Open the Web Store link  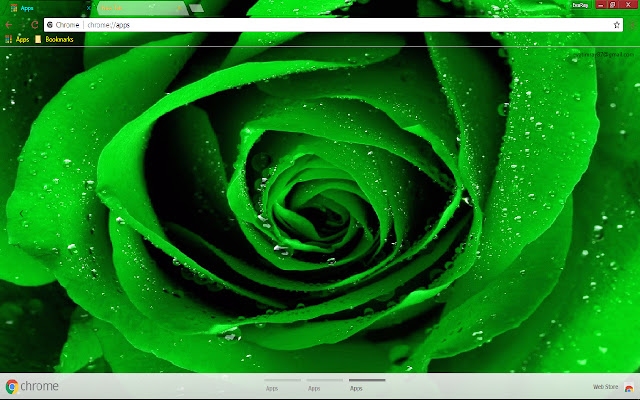[613, 387]
